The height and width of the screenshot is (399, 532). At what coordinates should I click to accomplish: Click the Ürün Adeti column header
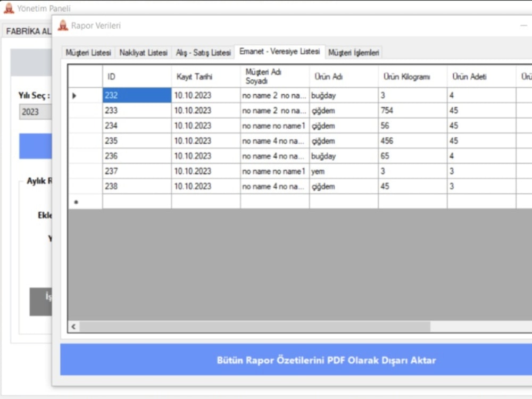[x=482, y=77]
